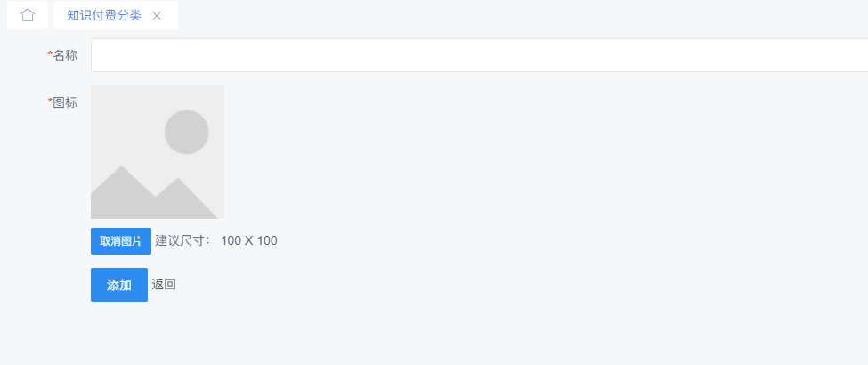Screen dimensions: 868x365
Task: Switch to the 知识付费分类 tab
Action: click(x=103, y=15)
